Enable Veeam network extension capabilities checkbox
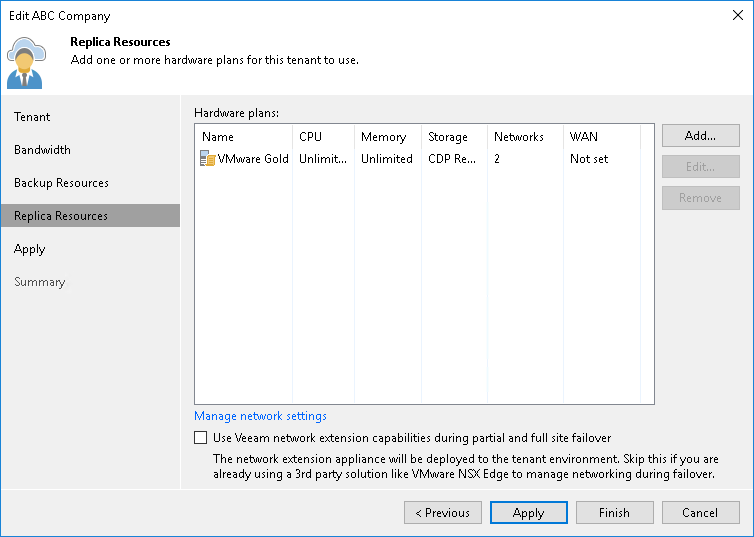This screenshot has height=537, width=754. 201,438
